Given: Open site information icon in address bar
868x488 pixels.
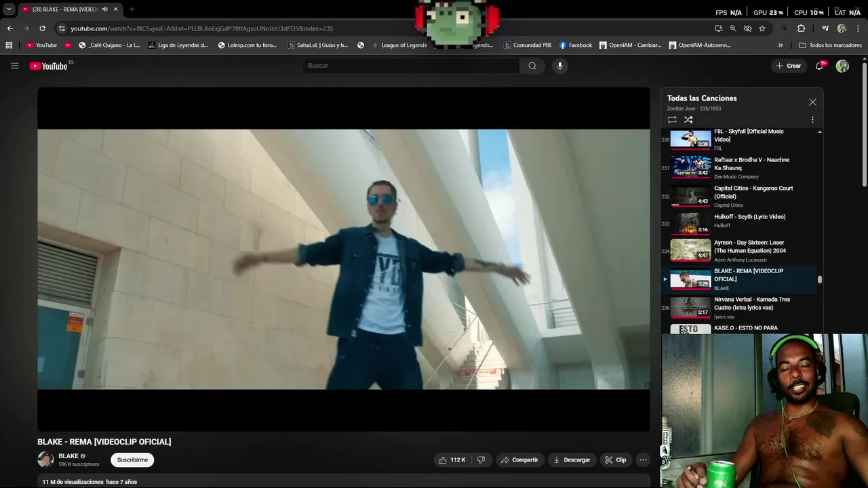Looking at the screenshot, I should (x=62, y=28).
